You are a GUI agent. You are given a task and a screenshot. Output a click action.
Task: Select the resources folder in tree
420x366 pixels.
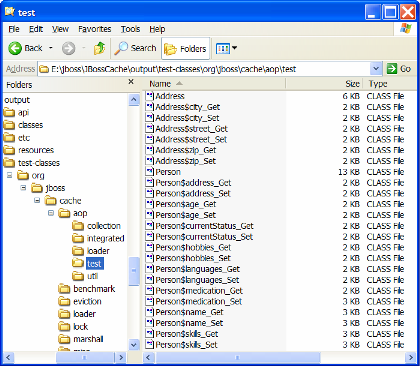[x=29, y=150]
